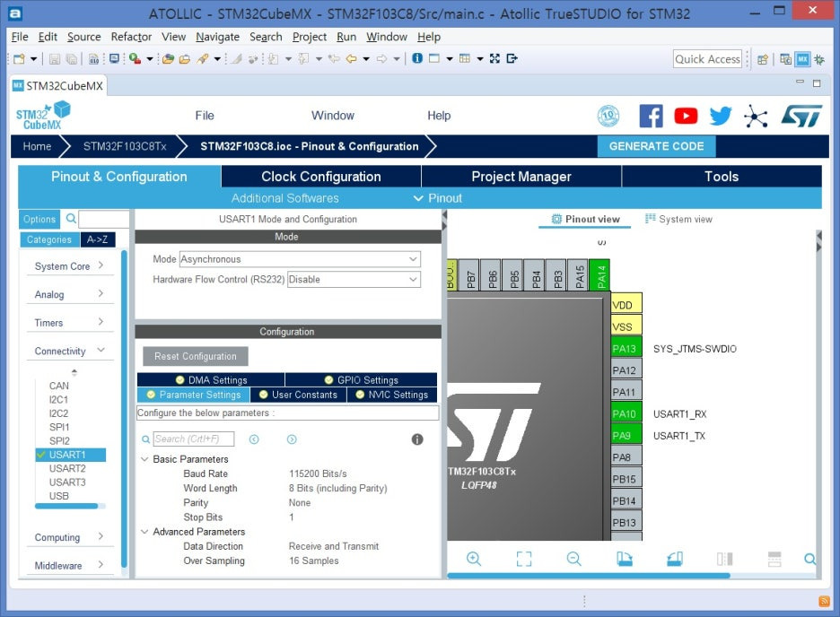Select I2C1 in Connectivity list
840x617 pixels.
pyautogui.click(x=59, y=399)
